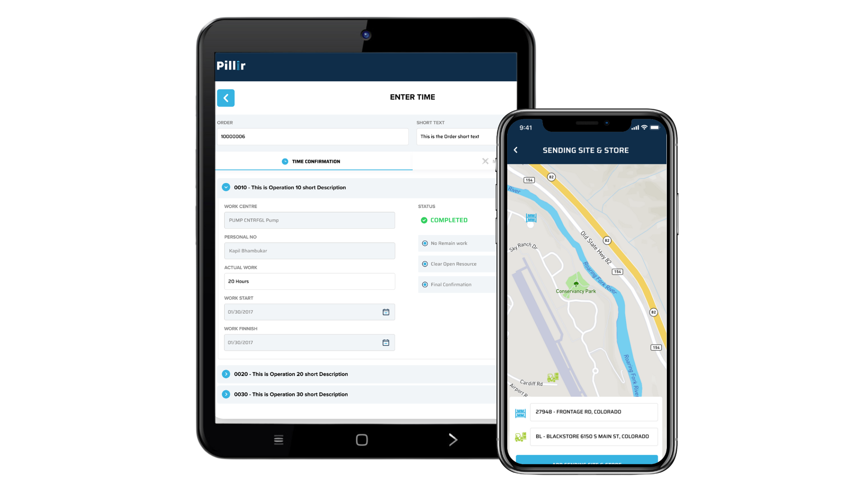The image size is (868, 488).
Task: Click the warehouse icon next to 27948 Frontage Rd
Action: (x=519, y=412)
